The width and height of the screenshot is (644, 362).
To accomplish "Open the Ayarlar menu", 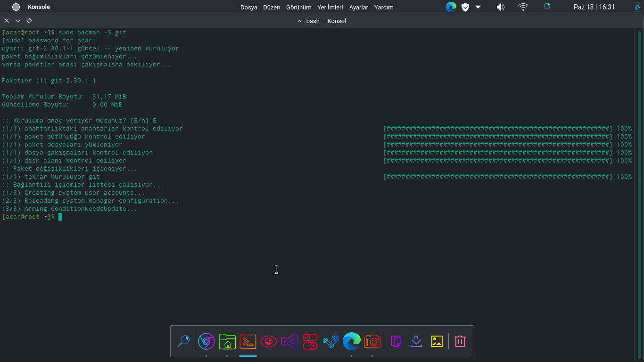I will pyautogui.click(x=359, y=7).
